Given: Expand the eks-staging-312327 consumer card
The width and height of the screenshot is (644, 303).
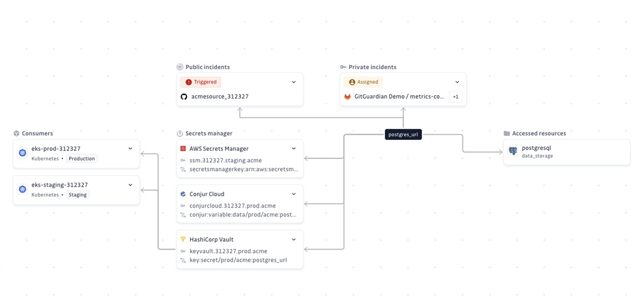Looking at the screenshot, I should tap(130, 185).
